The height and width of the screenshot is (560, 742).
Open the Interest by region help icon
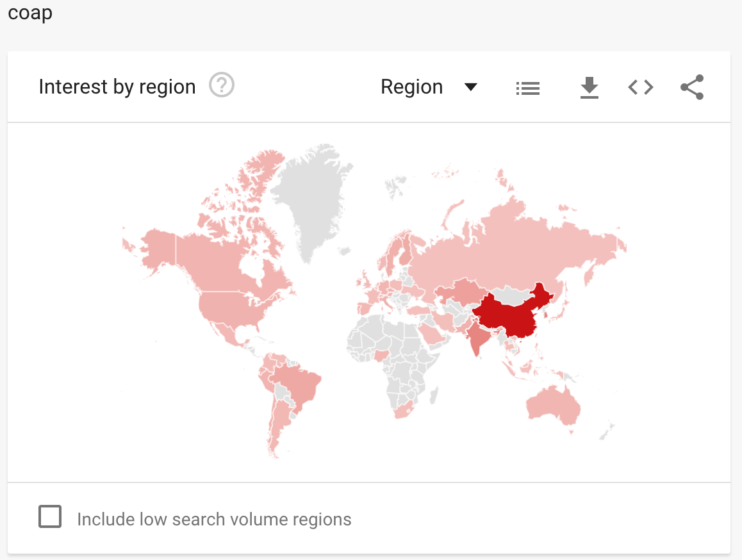click(x=222, y=85)
